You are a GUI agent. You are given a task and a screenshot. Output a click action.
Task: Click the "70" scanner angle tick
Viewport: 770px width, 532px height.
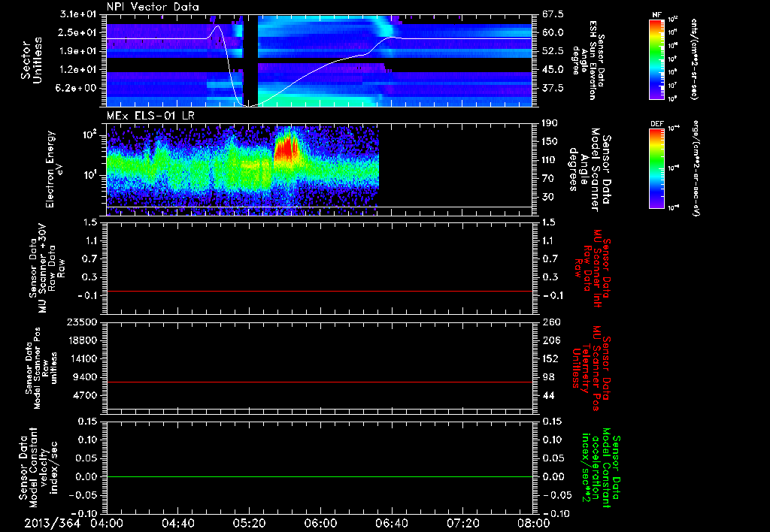548,179
